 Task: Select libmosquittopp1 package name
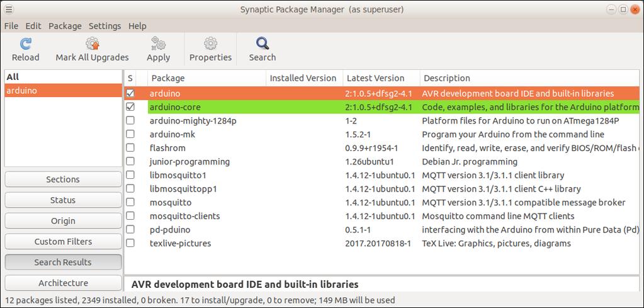183,189
